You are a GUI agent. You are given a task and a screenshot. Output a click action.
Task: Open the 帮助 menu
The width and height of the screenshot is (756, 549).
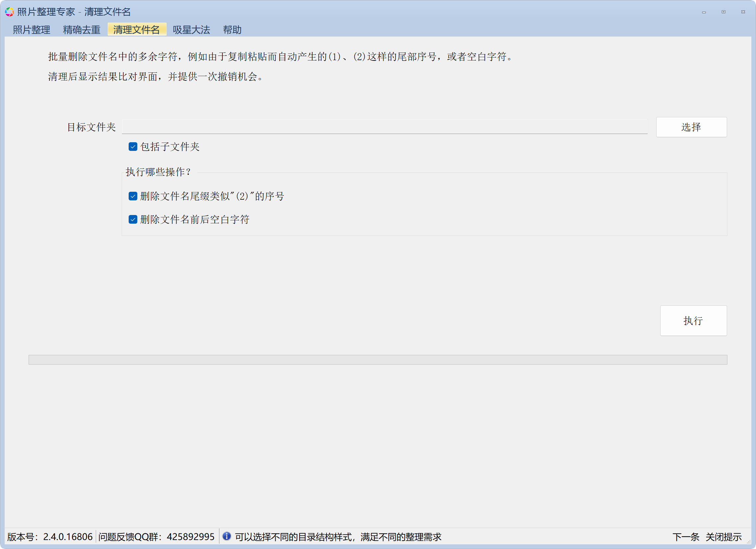pos(232,30)
